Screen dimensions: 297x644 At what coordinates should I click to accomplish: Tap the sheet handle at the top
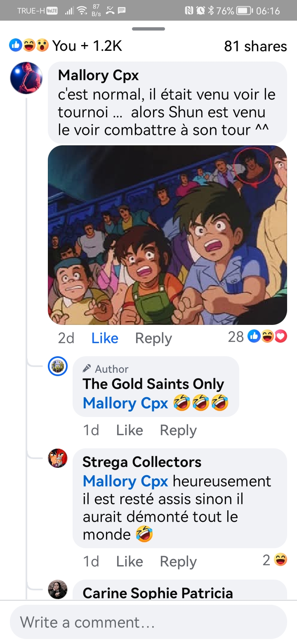coord(148,29)
